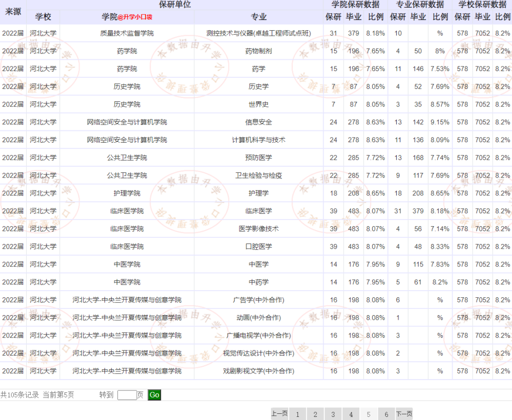Click the 专业 column header
Screen dimensions: 512x420
coord(259,17)
